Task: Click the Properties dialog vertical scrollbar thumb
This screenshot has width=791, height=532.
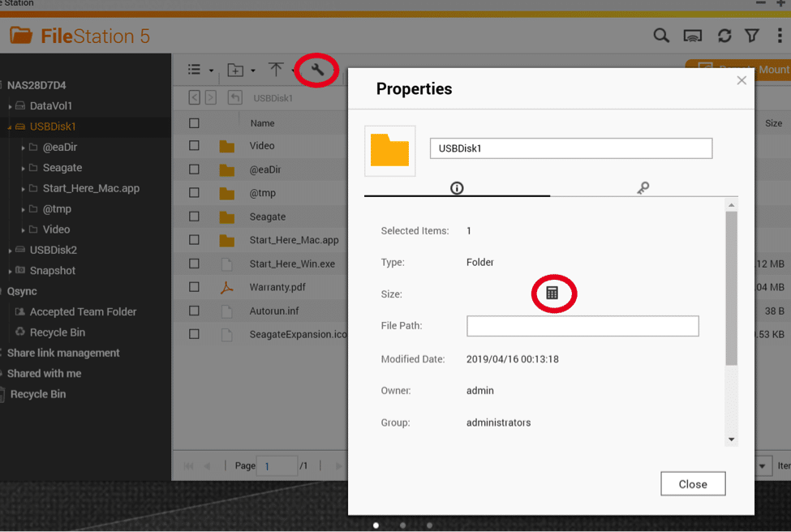Action: tap(732, 288)
